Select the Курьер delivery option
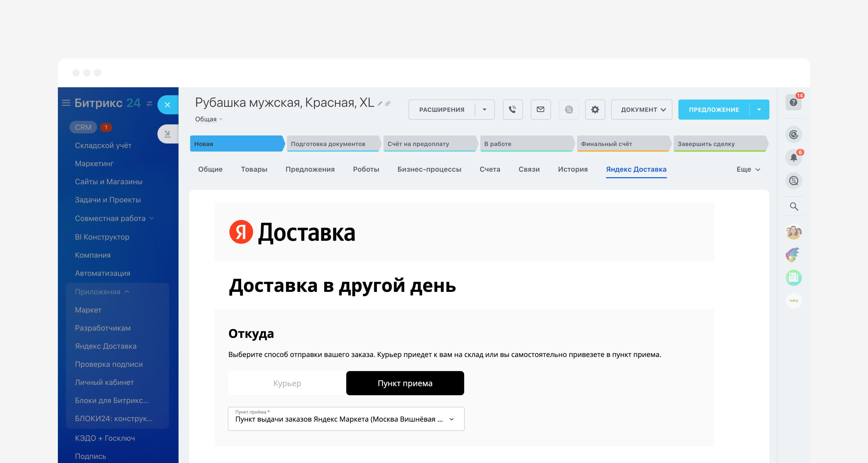The height and width of the screenshot is (463, 868). (287, 383)
